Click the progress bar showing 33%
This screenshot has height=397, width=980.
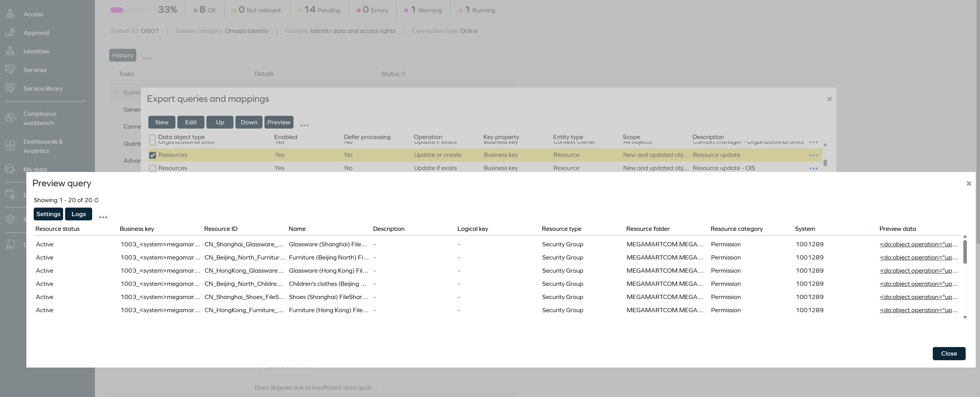pos(129,10)
